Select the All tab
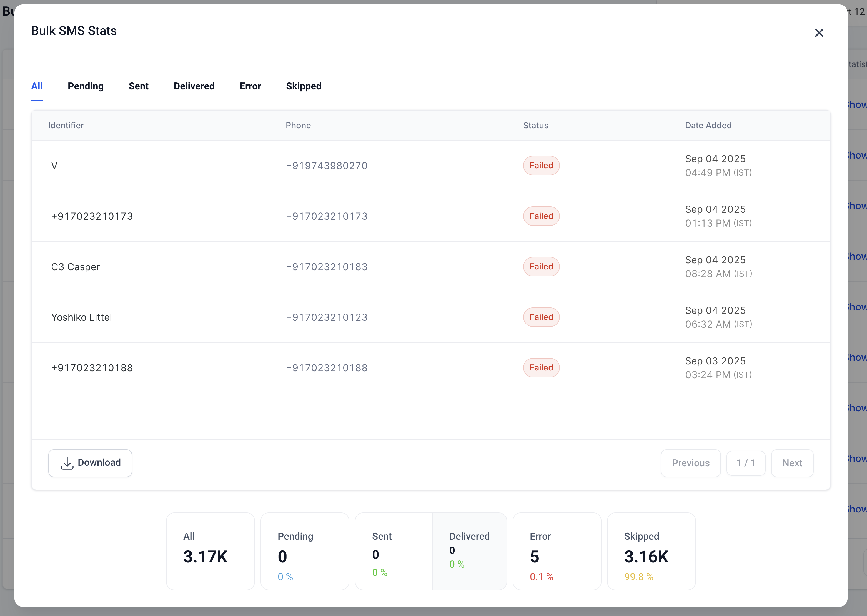 [x=37, y=86]
